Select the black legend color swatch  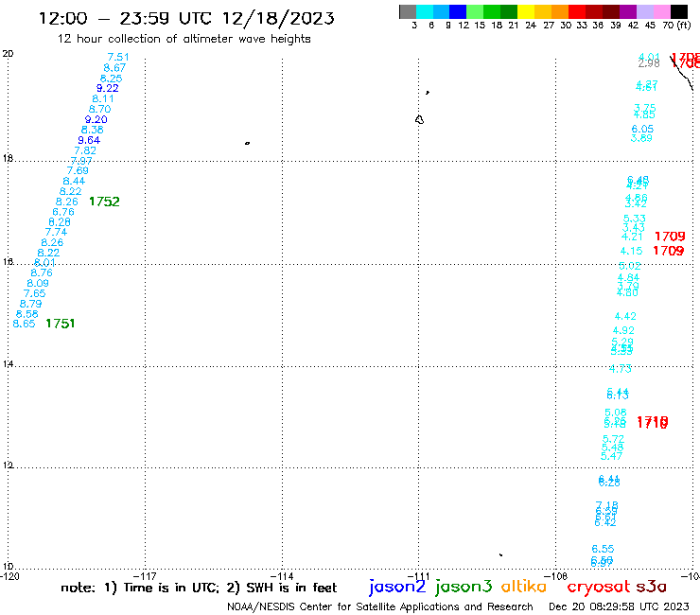678,11
